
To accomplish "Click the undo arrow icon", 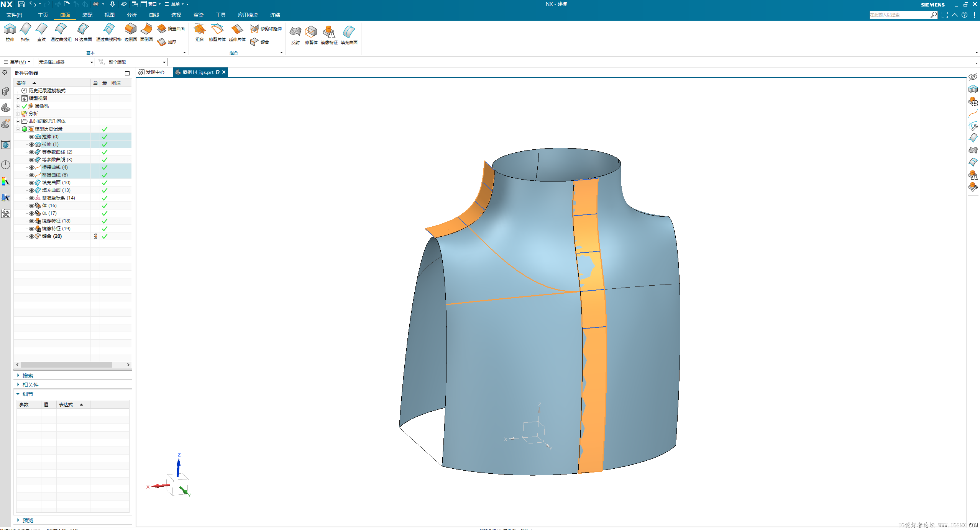I will [x=33, y=4].
